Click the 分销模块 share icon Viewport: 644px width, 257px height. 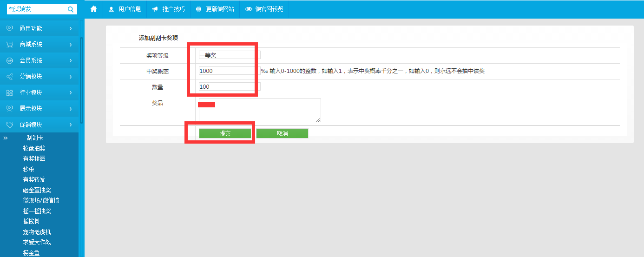(10, 77)
